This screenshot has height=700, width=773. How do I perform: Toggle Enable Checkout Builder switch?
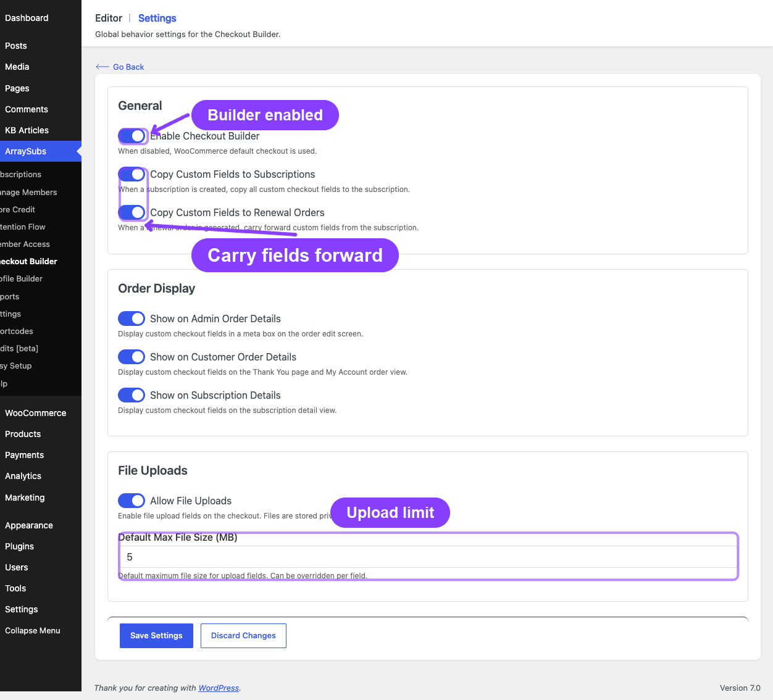[132, 136]
